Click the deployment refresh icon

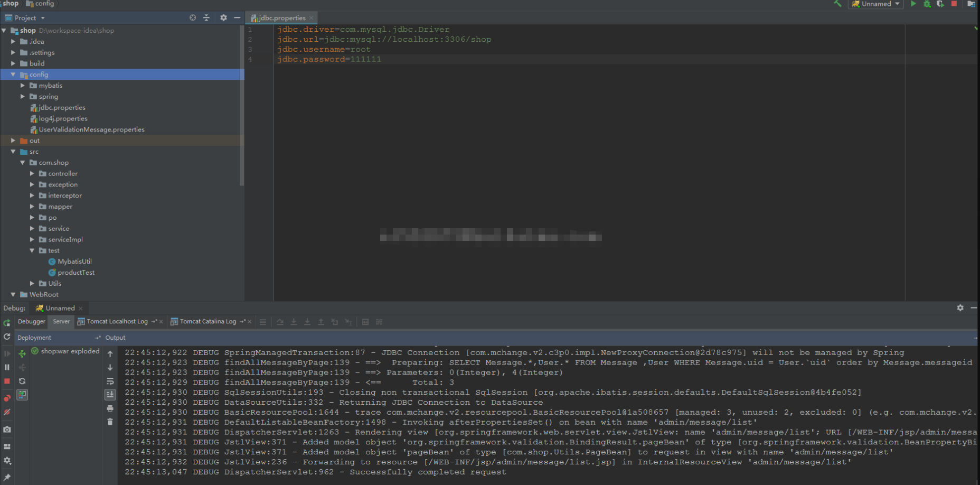[22, 381]
